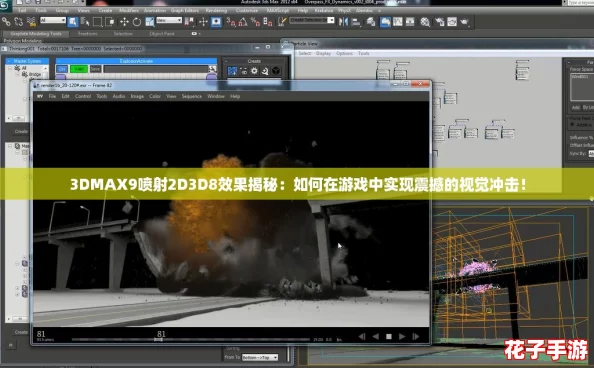594x368 pixels.
Task: Click the Mirror tool icon
Action: pyautogui.click(x=343, y=22)
